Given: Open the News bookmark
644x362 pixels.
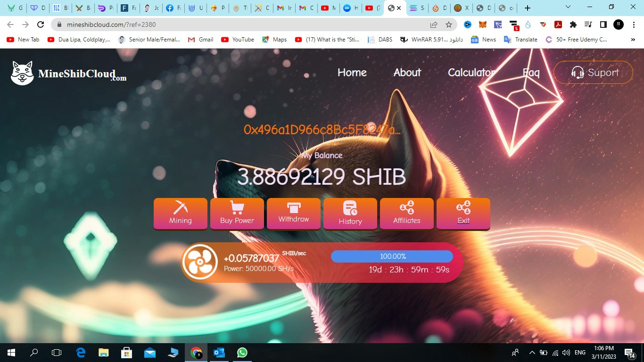Looking at the screenshot, I should pos(483,40).
